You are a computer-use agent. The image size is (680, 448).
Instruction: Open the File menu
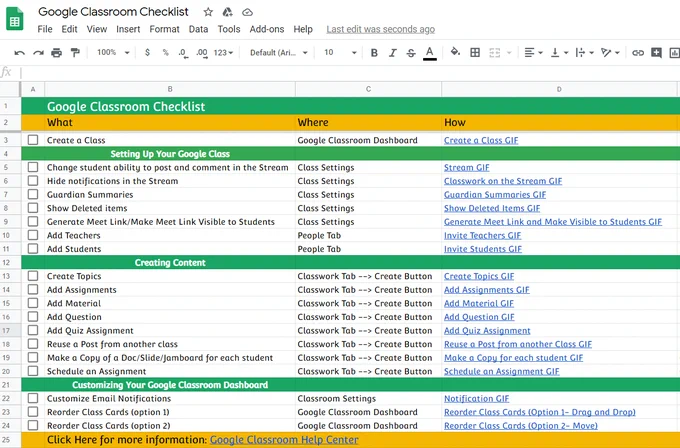coord(45,29)
